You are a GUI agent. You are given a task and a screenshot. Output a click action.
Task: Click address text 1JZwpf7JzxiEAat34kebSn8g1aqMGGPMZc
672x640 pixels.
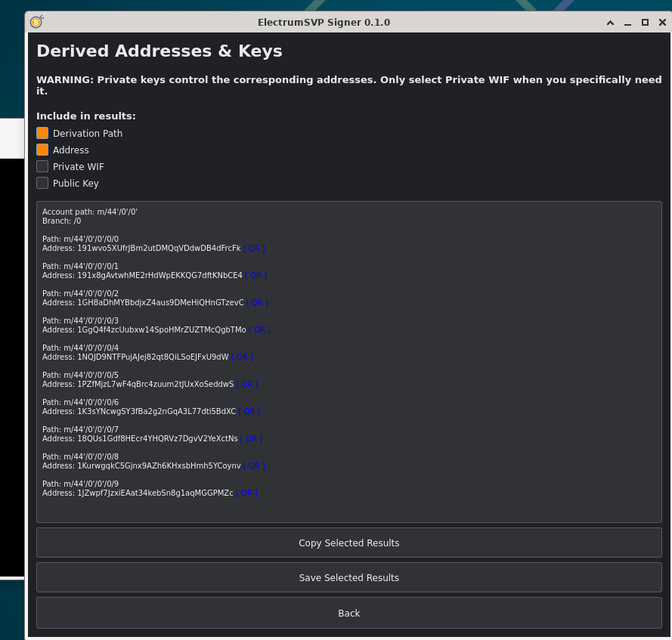pos(155,493)
